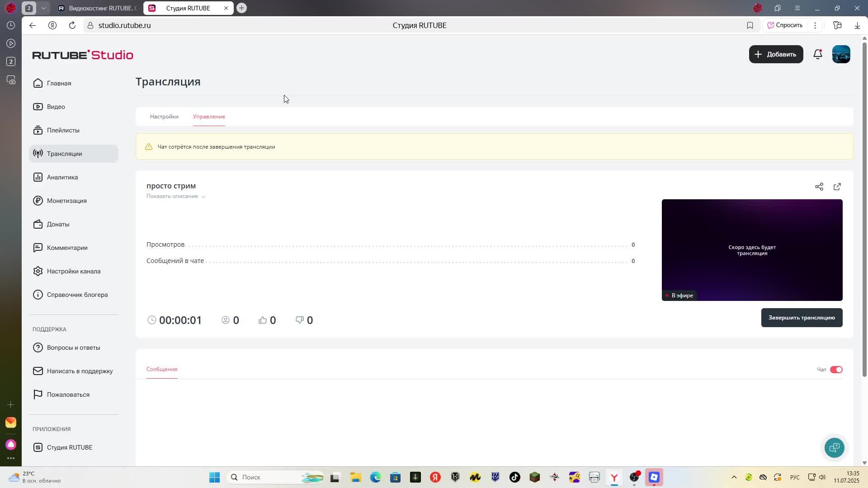
Task: Click the taskbar Поиск field
Action: tap(276, 477)
